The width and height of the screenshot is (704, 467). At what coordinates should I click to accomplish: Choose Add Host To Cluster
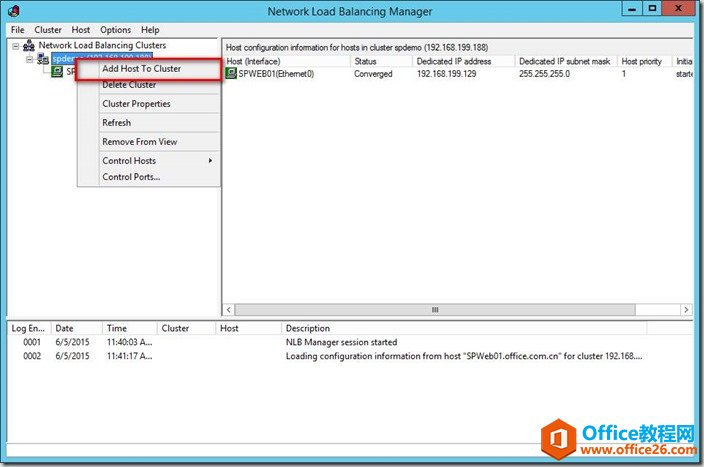click(x=141, y=69)
